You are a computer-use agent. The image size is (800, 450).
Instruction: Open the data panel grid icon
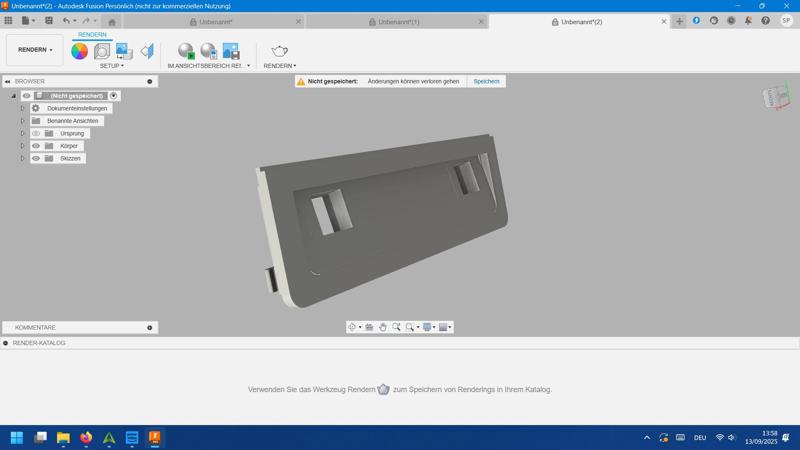[8, 21]
